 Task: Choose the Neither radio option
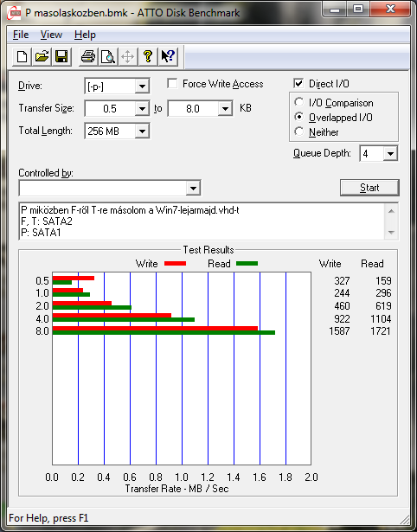299,131
